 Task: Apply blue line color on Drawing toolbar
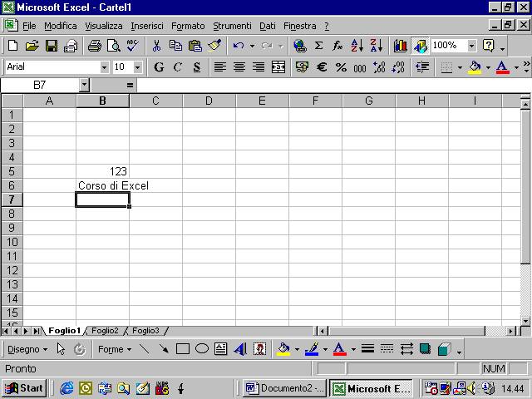pyautogui.click(x=312, y=349)
